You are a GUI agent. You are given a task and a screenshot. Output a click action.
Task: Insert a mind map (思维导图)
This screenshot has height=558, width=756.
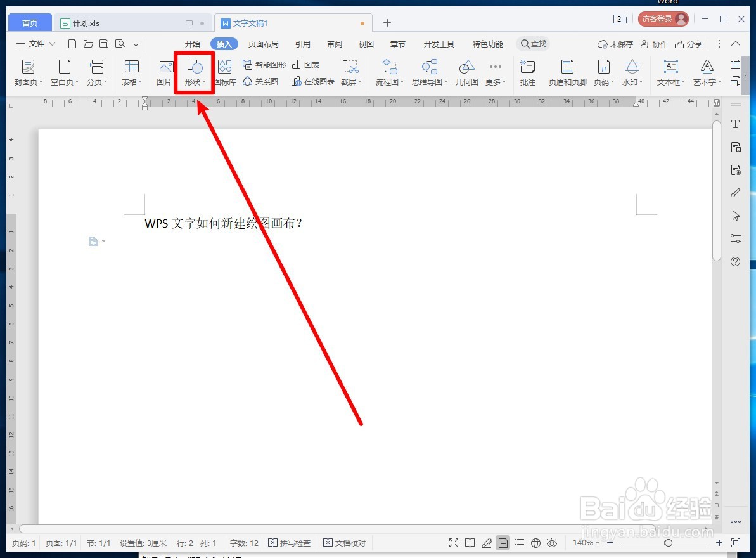[x=429, y=73]
